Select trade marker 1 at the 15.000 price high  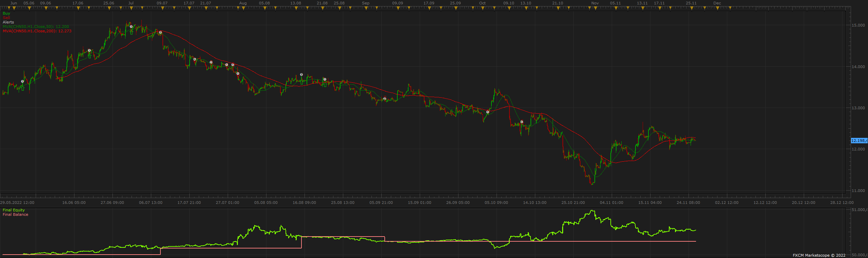(x=131, y=27)
